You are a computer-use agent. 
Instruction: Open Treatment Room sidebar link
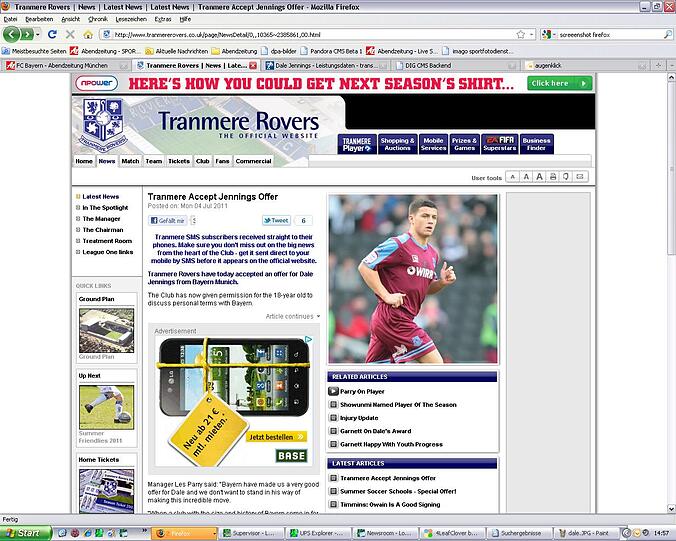(107, 241)
